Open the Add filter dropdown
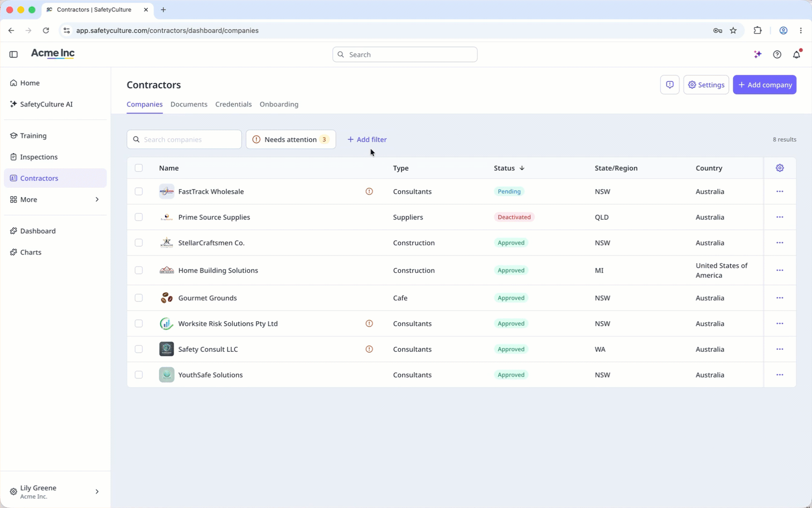812x508 pixels. [x=367, y=139]
